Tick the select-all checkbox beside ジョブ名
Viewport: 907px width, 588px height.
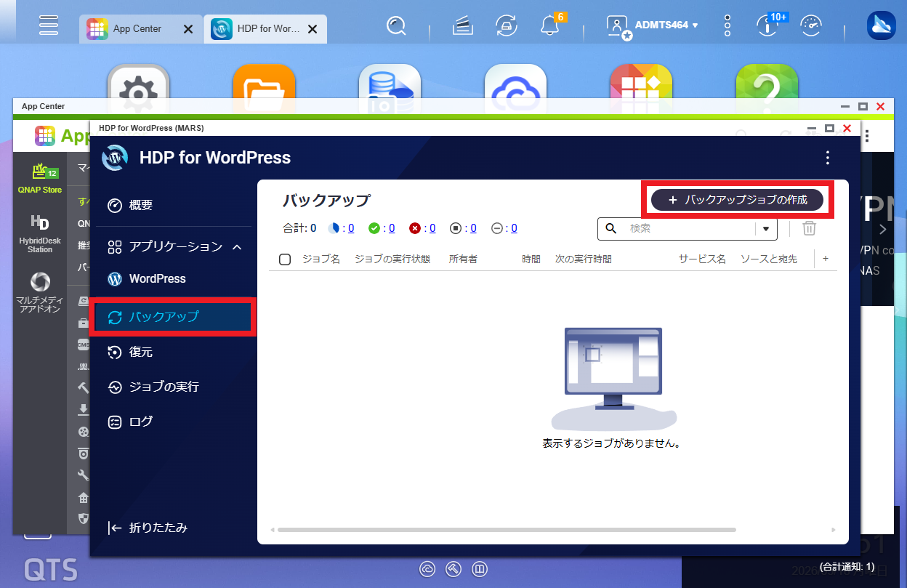pyautogui.click(x=285, y=259)
